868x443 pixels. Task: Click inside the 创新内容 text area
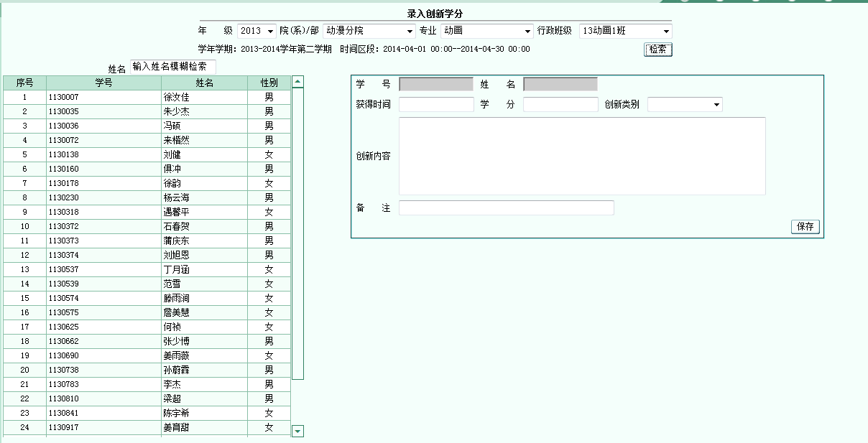click(582, 156)
